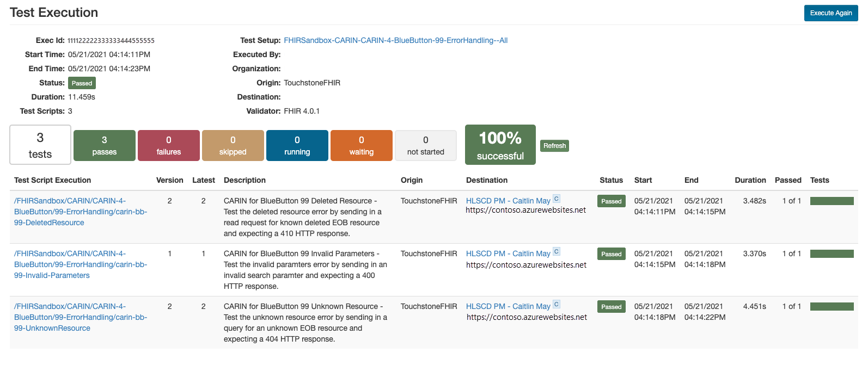868x371 pixels.
Task: Open the HLSCD PM - Caitlin May destination link
Action: pyautogui.click(x=508, y=200)
